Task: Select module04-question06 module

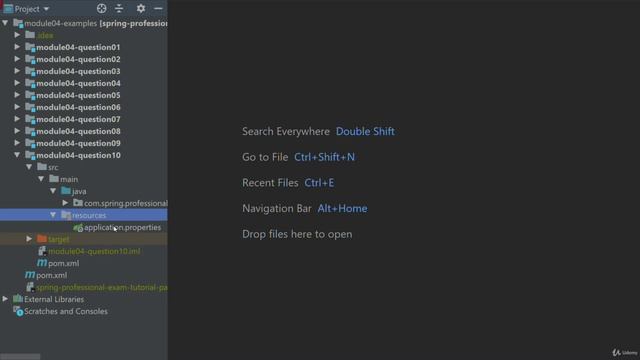Action: 78,107
